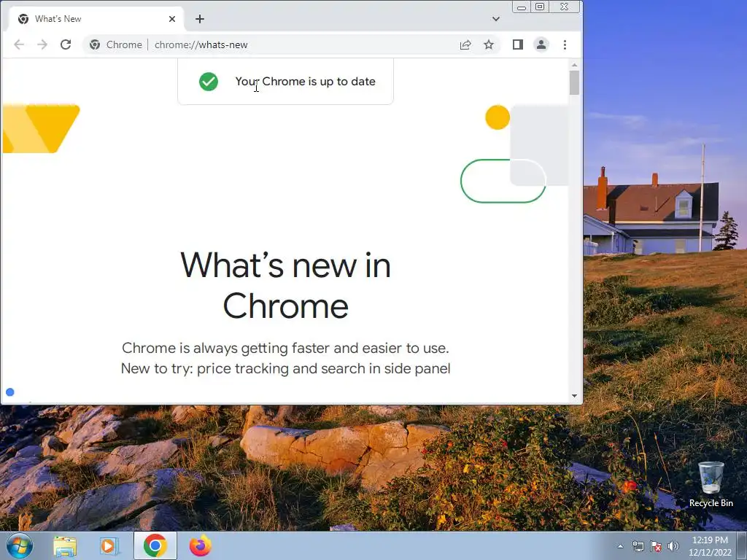Click the Show desktop button
Viewport: 747px width, 560px height.
[x=742, y=545]
